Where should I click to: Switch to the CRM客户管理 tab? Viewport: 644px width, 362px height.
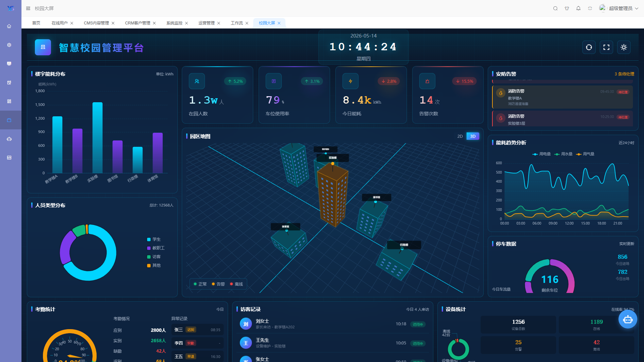138,23
